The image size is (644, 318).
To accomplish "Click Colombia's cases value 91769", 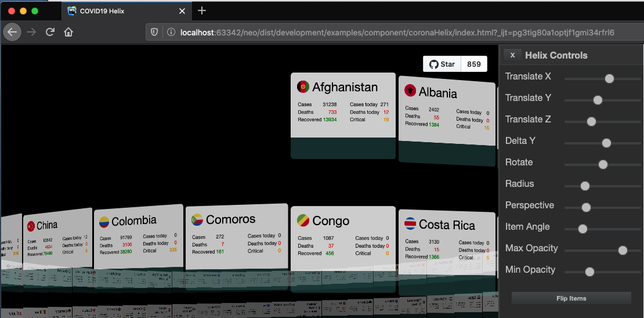I will click(x=125, y=237).
